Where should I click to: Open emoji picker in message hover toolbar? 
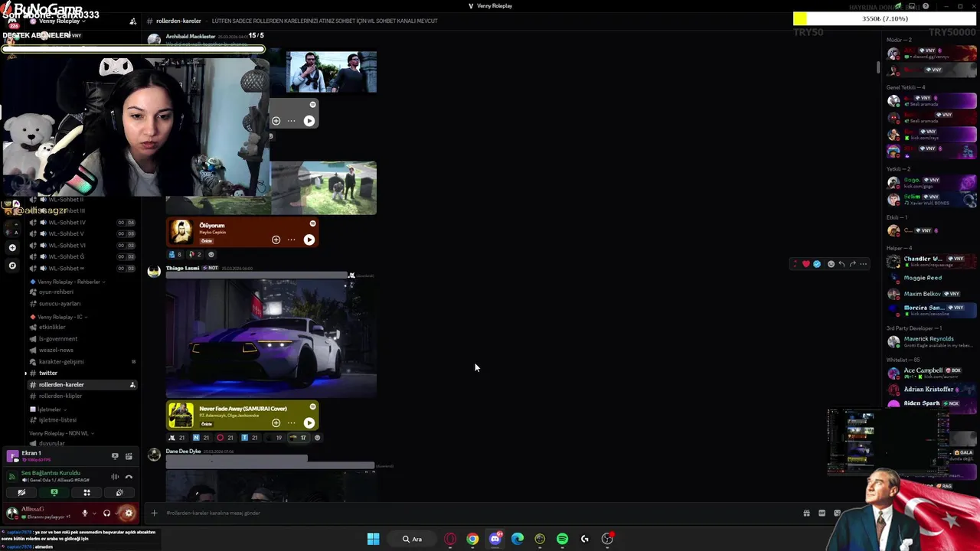tap(831, 264)
